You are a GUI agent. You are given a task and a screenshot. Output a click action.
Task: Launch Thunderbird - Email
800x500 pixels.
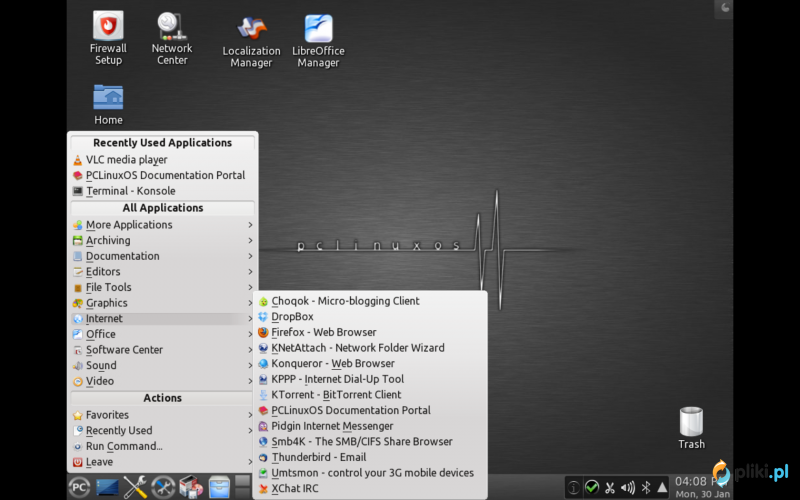coord(370,457)
